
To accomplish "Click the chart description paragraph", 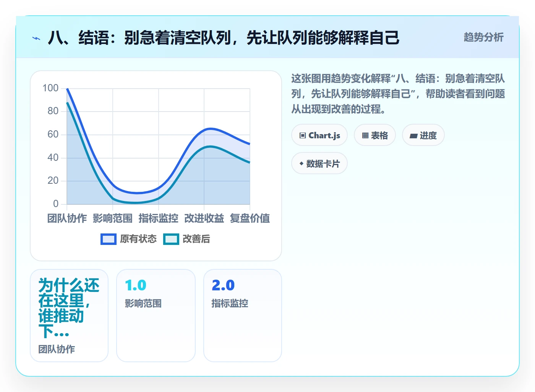I will [398, 94].
